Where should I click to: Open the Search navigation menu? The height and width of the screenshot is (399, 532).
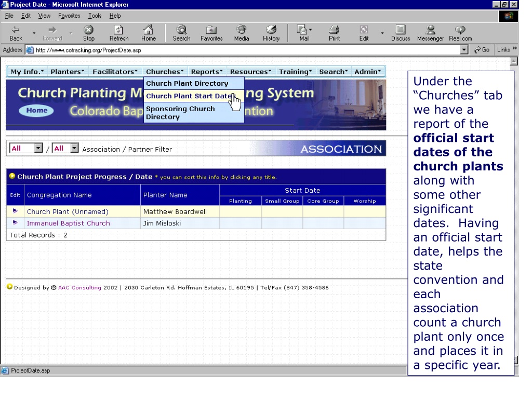tap(334, 72)
